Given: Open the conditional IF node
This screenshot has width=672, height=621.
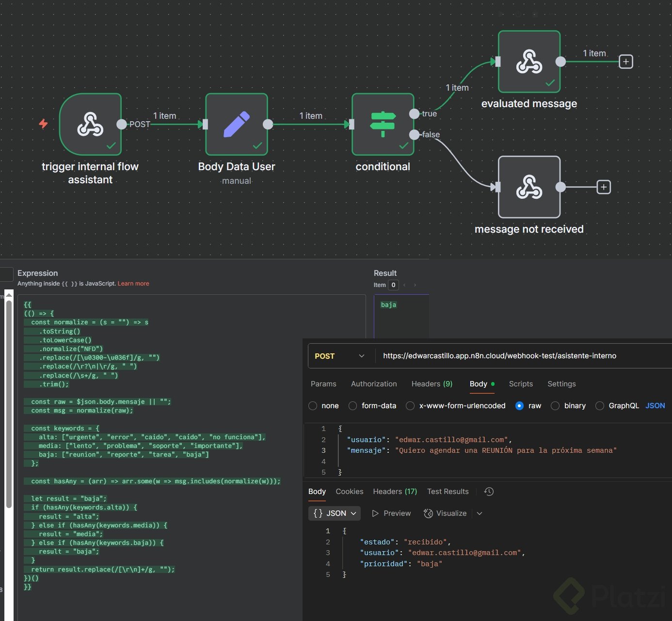Looking at the screenshot, I should [x=383, y=124].
